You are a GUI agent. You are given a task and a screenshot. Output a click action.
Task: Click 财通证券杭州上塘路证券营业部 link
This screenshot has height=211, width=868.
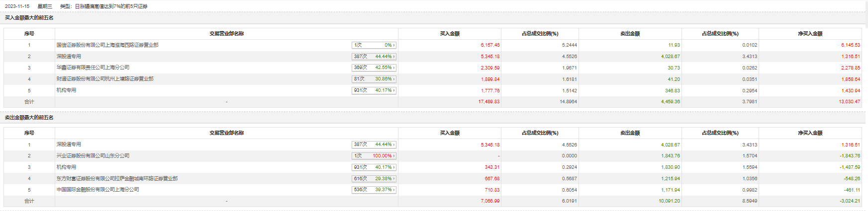click(x=105, y=79)
